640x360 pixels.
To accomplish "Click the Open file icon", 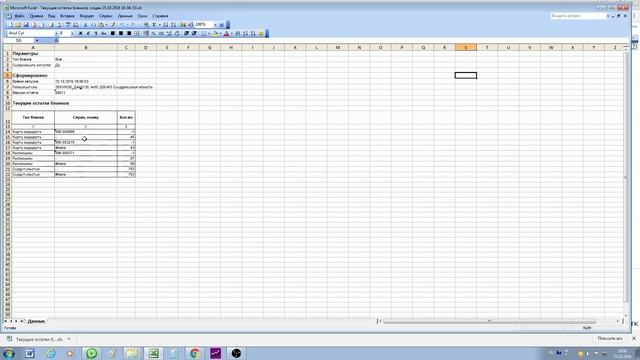I will click(18, 25).
